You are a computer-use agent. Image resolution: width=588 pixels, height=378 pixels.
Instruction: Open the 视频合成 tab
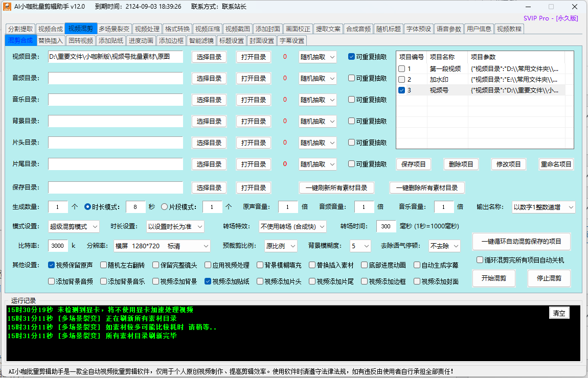pos(51,29)
